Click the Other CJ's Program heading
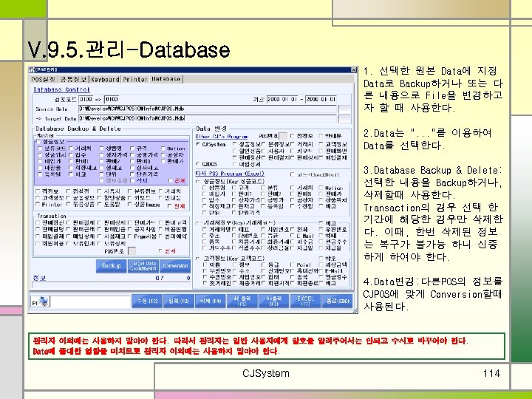Image resolution: width=532 pixels, height=399 pixels. click(x=222, y=137)
